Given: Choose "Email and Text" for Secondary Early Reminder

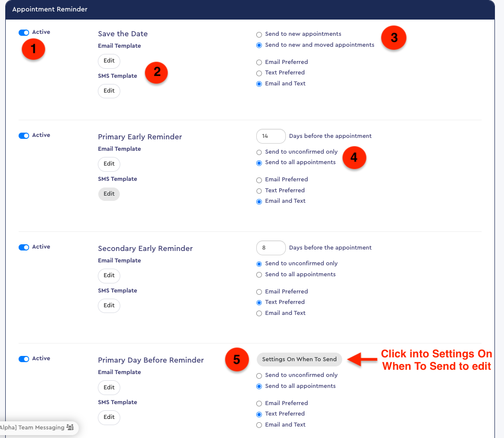Looking at the screenshot, I should (x=259, y=313).
